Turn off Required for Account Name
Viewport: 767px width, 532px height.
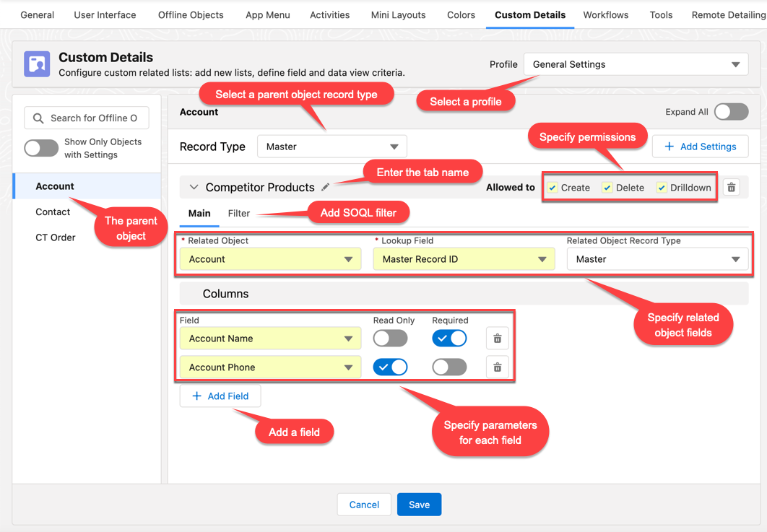[449, 338]
